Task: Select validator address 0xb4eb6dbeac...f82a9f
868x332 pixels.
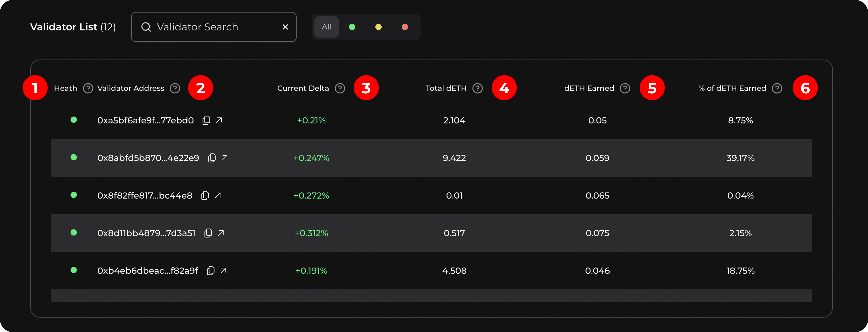Action: click(x=148, y=271)
